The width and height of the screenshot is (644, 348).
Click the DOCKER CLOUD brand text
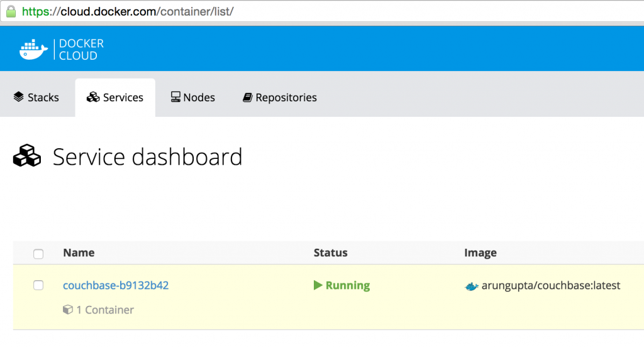tap(81, 50)
